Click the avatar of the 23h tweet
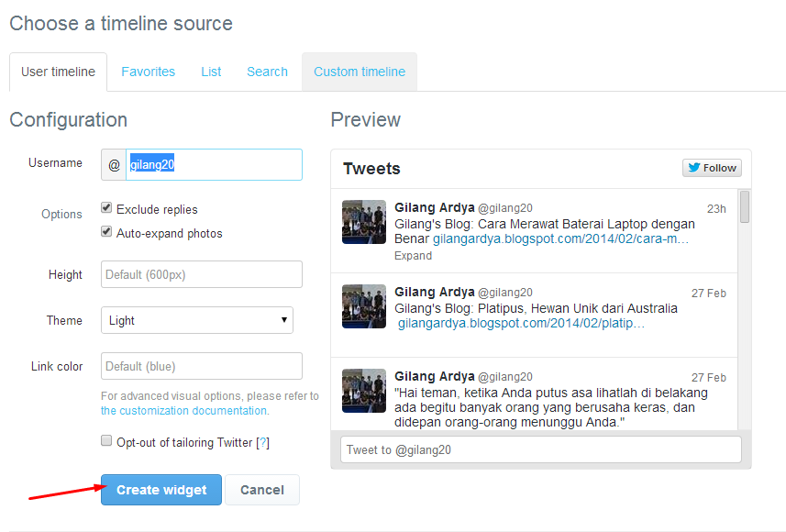Image resolution: width=786 pixels, height=532 pixels. tap(364, 222)
